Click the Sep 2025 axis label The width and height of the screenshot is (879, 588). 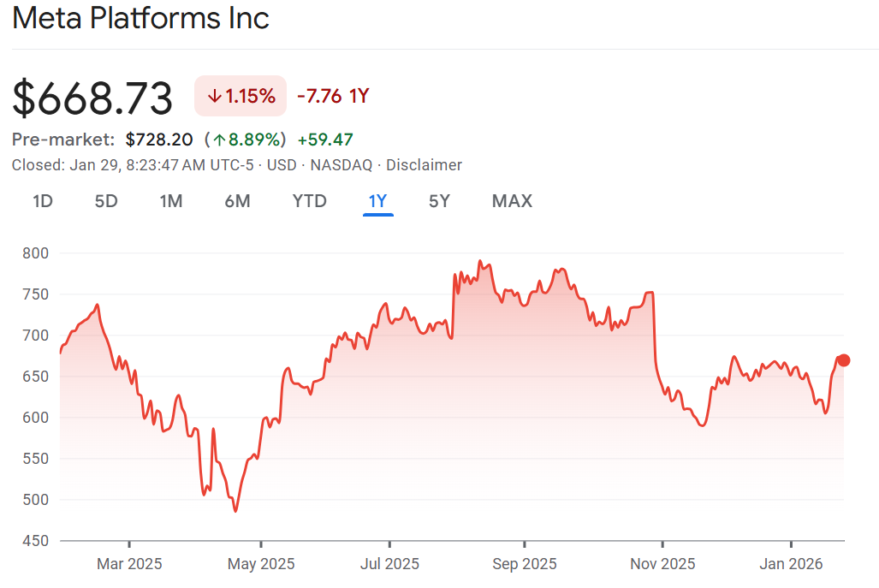(x=524, y=564)
